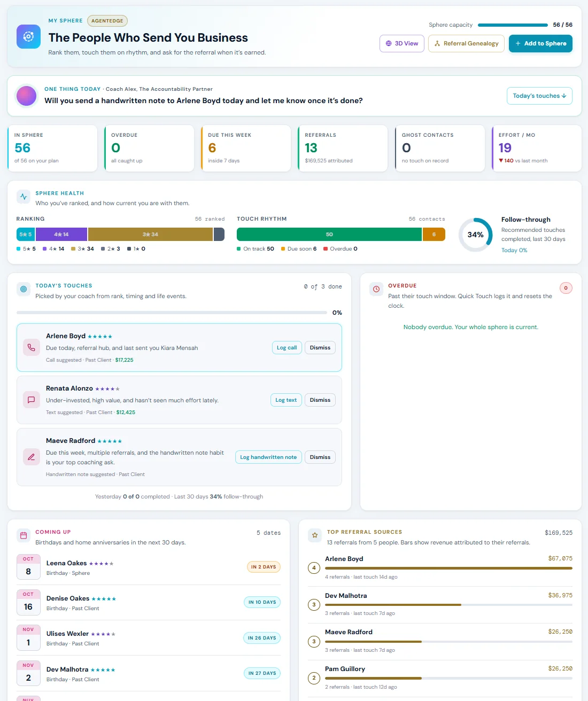
Task: Dismiss Renata Alonzo's touch suggestion
Action: pyautogui.click(x=320, y=400)
